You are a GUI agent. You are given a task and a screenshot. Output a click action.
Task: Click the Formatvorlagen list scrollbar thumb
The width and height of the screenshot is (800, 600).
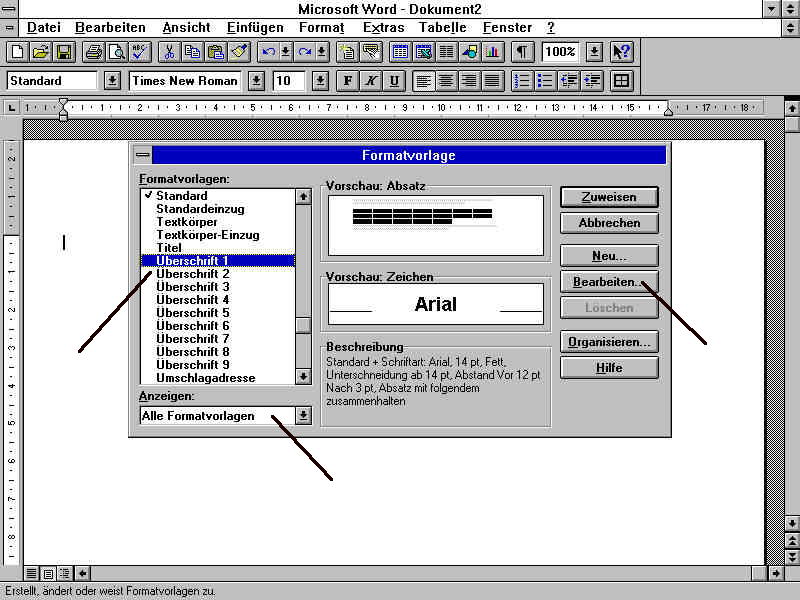303,325
